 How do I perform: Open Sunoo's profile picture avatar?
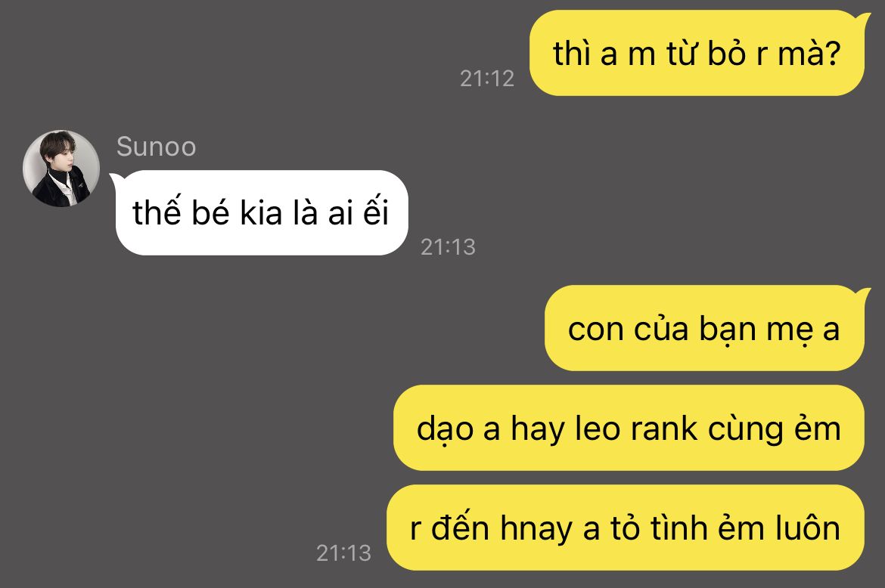[x=61, y=168]
